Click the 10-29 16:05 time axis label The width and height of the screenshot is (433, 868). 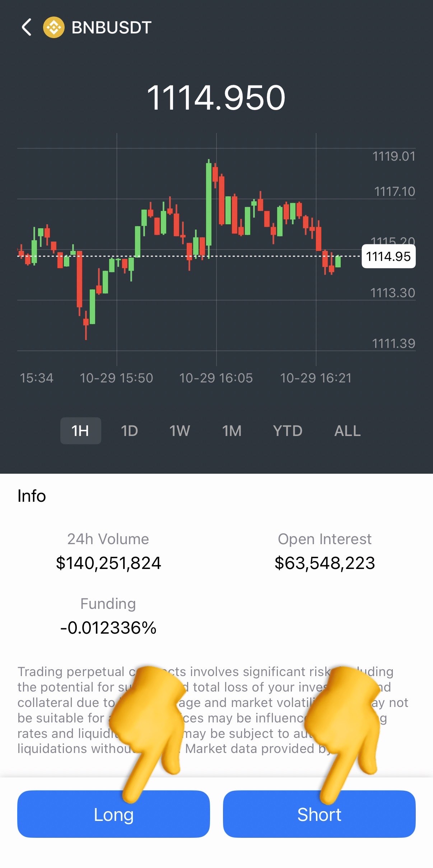[x=216, y=378]
